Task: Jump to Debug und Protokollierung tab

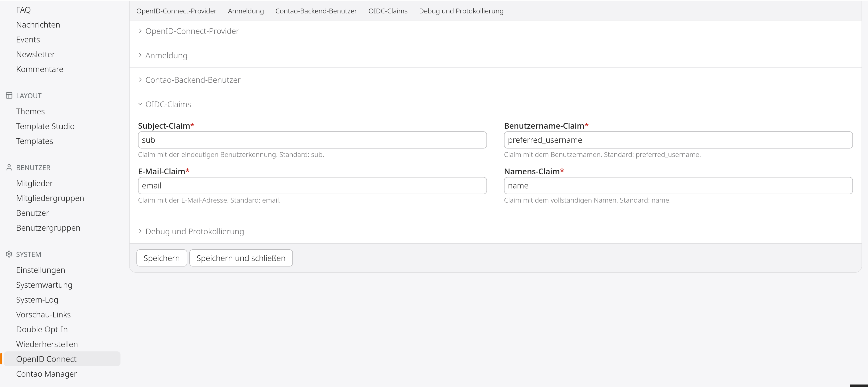Action: pos(461,11)
